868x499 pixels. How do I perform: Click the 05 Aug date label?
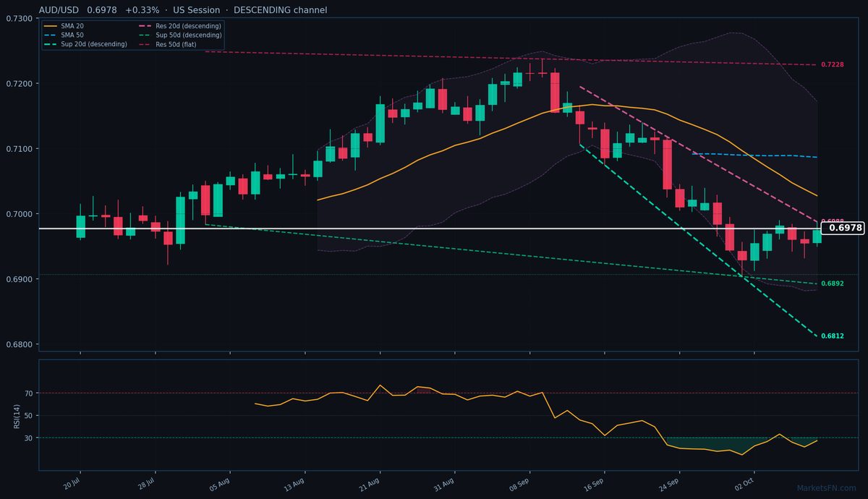[x=221, y=483]
